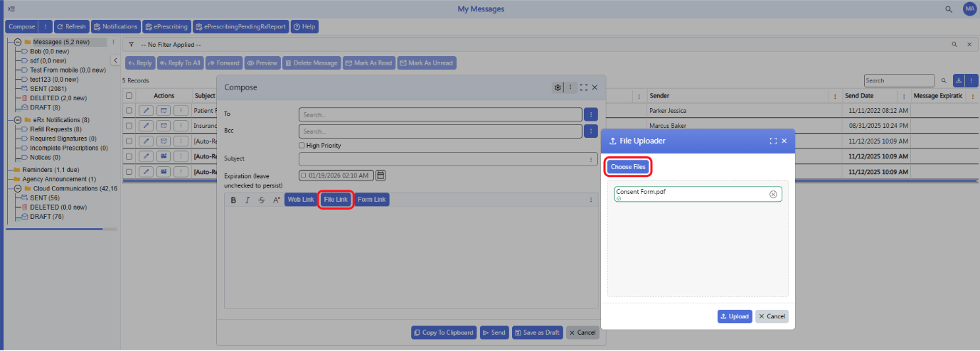
Task: Open the Expiration calendar picker
Action: pyautogui.click(x=380, y=175)
